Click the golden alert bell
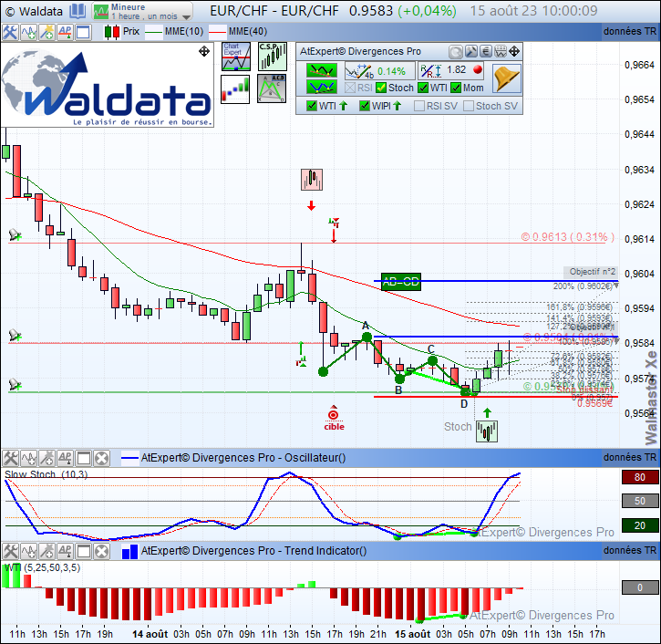The image size is (661, 644). pyautogui.click(x=507, y=78)
